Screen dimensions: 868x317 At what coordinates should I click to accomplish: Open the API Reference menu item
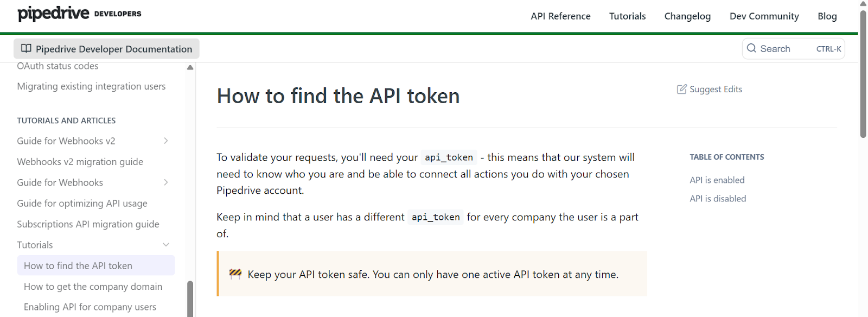[560, 16]
